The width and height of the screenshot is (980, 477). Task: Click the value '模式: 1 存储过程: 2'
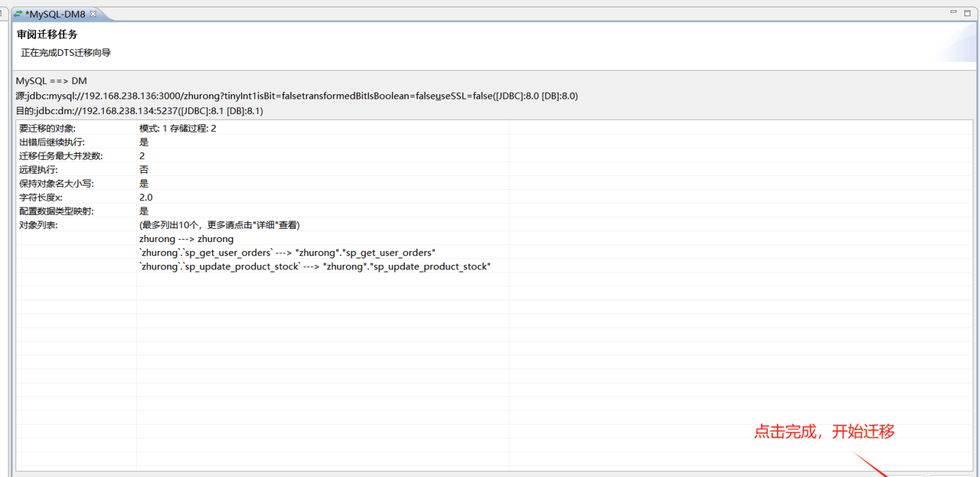point(178,128)
